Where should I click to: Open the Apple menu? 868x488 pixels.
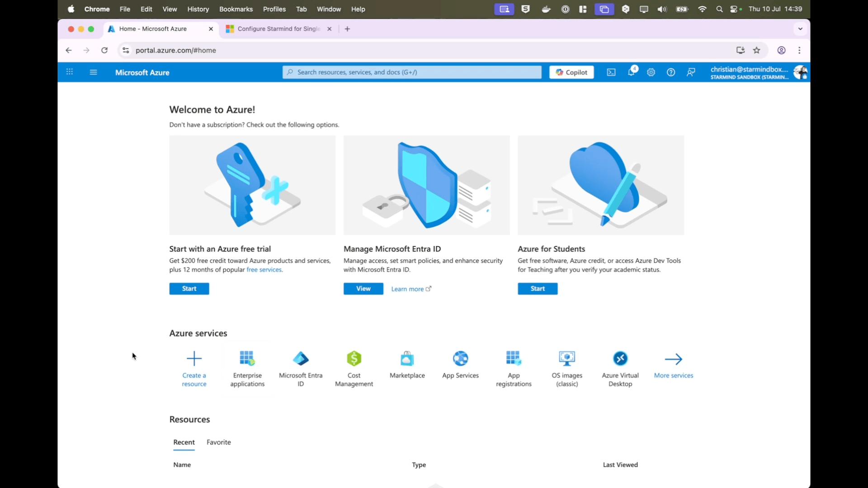click(71, 9)
